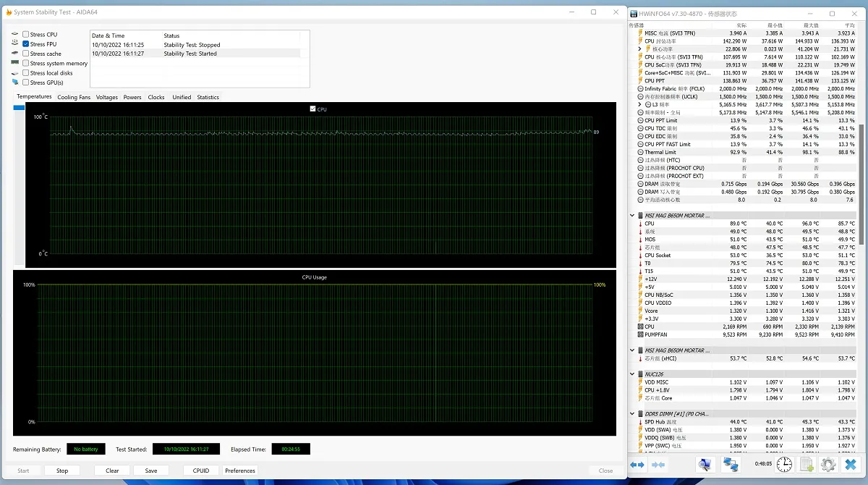Click the monitor icon beside Stress GPU(s)
The image size is (868, 485).
15,82
